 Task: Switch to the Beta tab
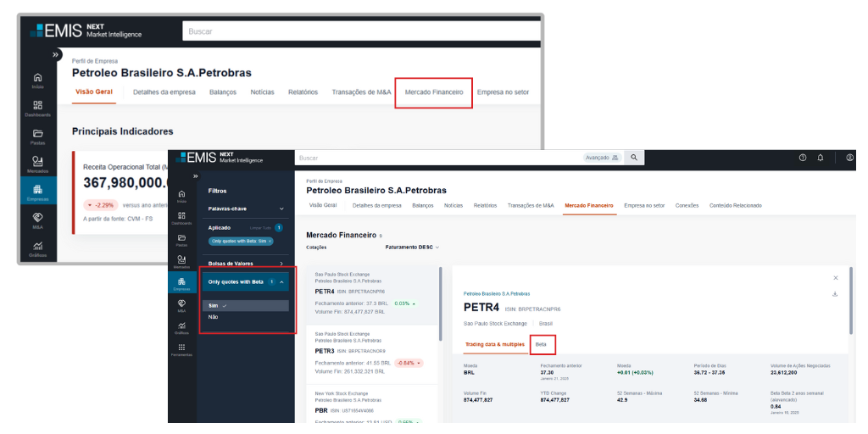pyautogui.click(x=541, y=345)
